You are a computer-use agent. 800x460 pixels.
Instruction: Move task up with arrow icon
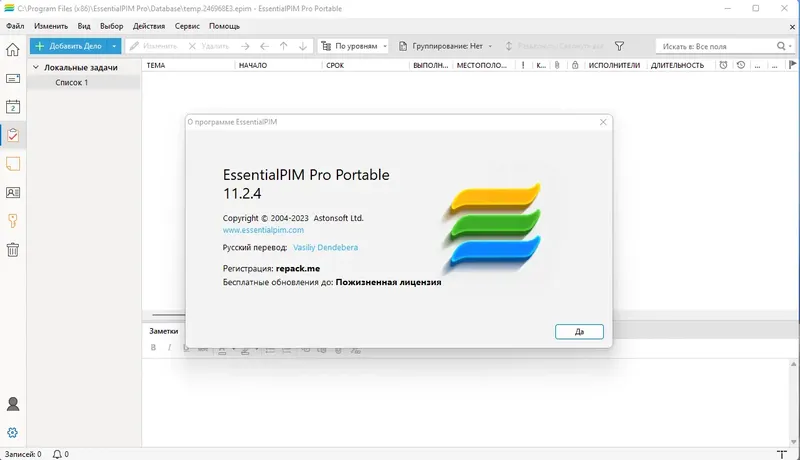tap(284, 46)
